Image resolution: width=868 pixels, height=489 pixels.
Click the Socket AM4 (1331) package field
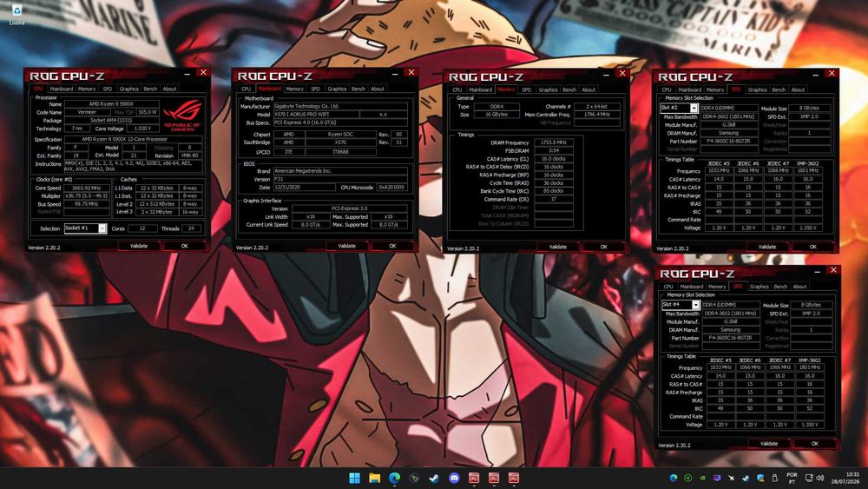coord(111,120)
